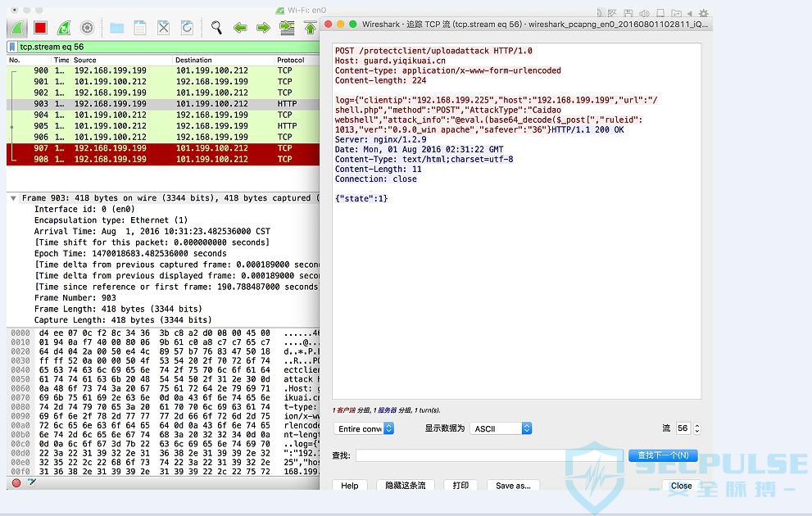Click the Help button
The width and height of the screenshot is (812, 516).
[x=350, y=486]
